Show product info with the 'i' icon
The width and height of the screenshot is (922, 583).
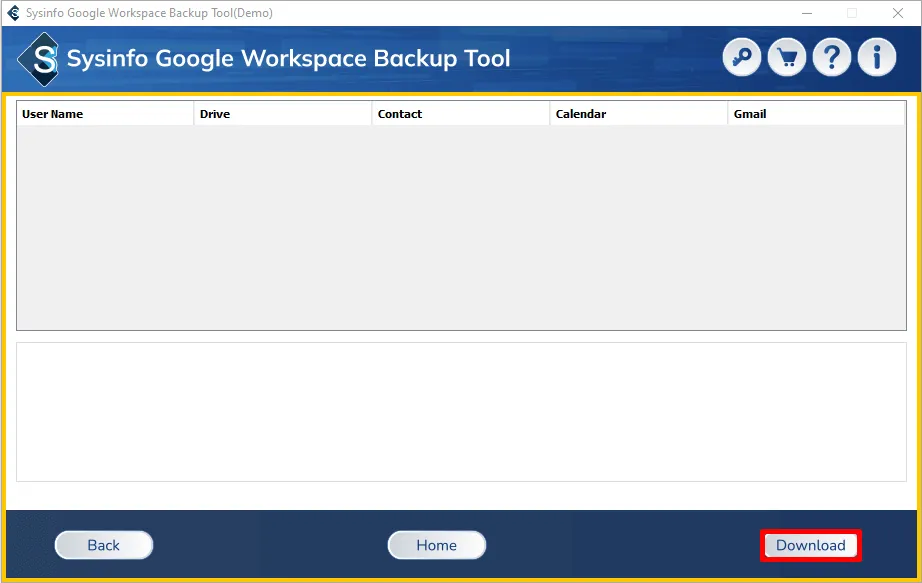(877, 58)
